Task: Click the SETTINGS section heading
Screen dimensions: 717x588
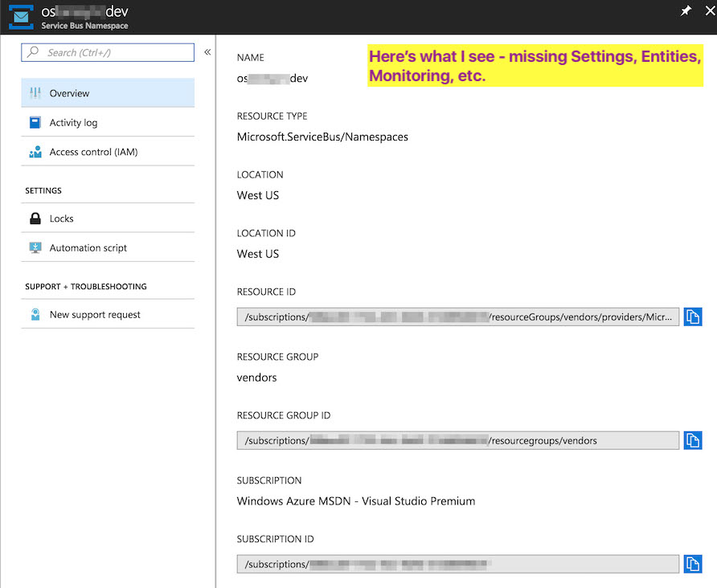Action: (x=43, y=190)
